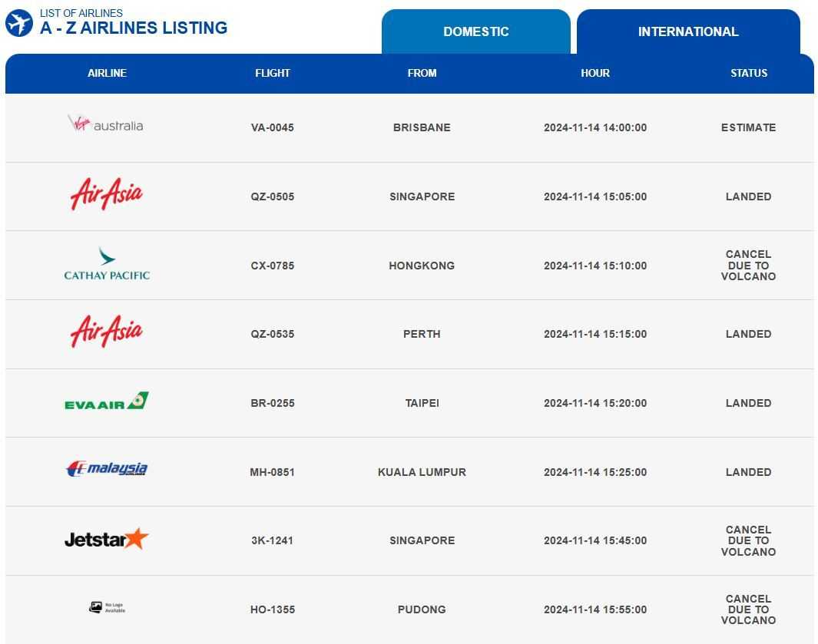
Task: Click Cancel Due To Volcano status for HO-1355
Action: pos(749,609)
